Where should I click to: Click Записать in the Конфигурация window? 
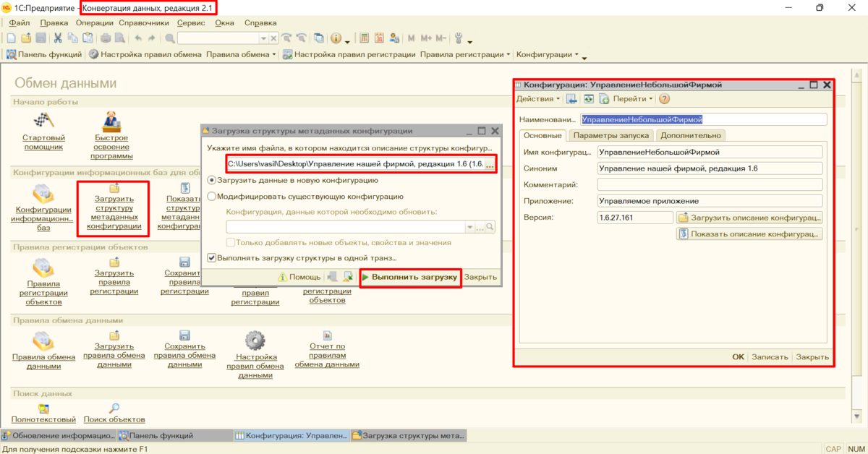click(770, 357)
